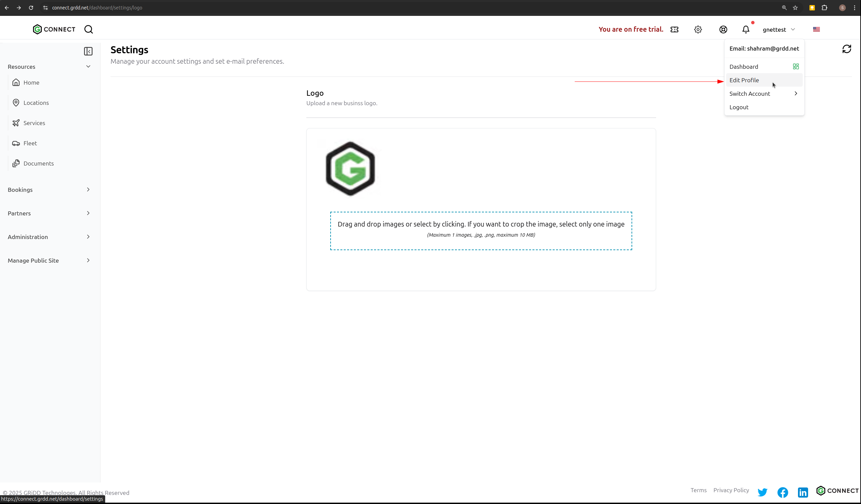Expand the Bookings section
This screenshot has height=504, width=861.
point(49,190)
